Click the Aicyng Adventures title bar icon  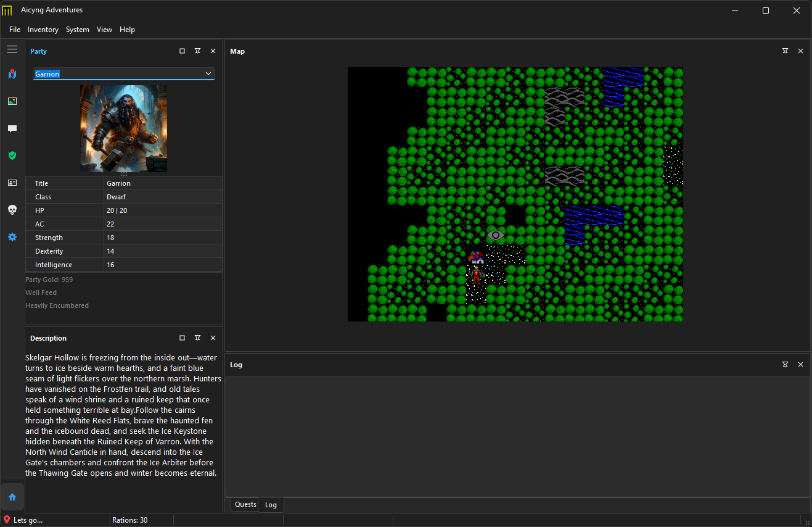point(7,10)
